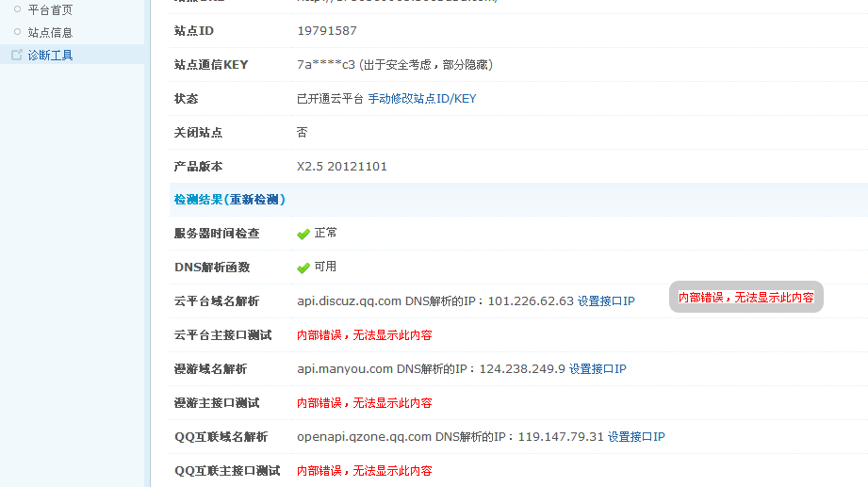
Task: Click the 关闭站点 value 否
Action: (x=302, y=132)
